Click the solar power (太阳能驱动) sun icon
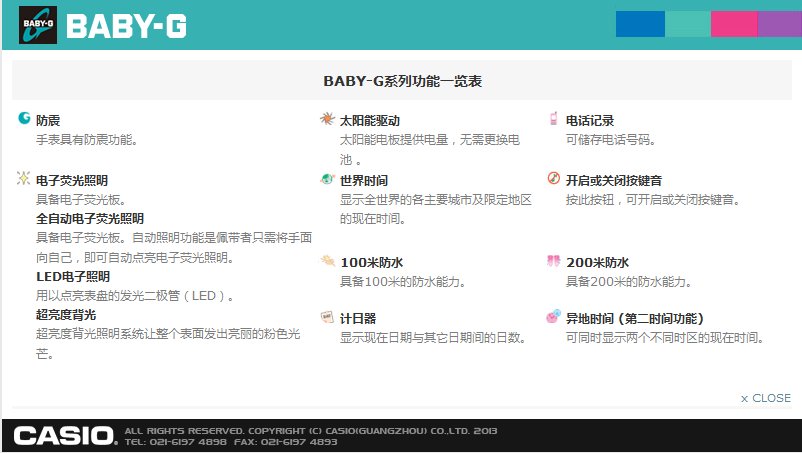The image size is (802, 453). tap(327, 119)
